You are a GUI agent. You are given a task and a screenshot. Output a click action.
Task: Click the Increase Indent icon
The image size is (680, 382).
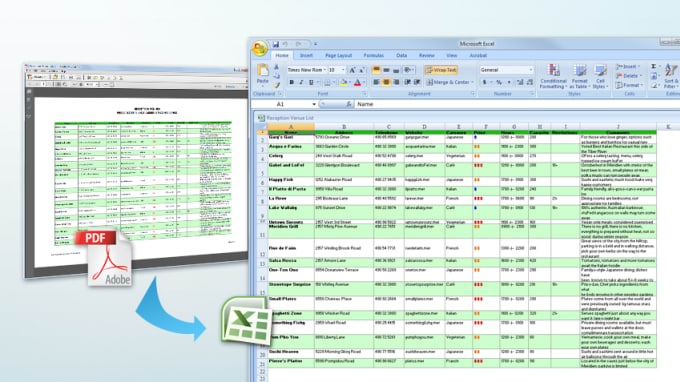(417, 82)
